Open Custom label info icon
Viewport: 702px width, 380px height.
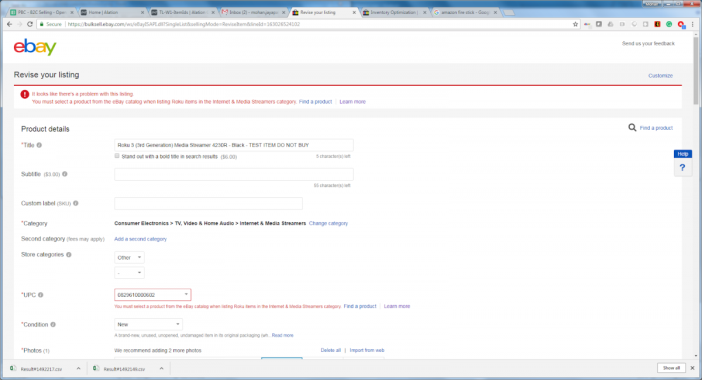tap(76, 203)
